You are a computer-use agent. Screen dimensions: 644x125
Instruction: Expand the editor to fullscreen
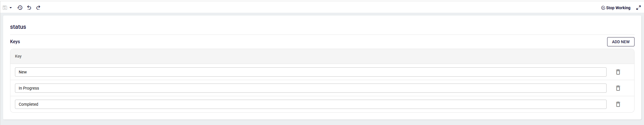(638, 8)
